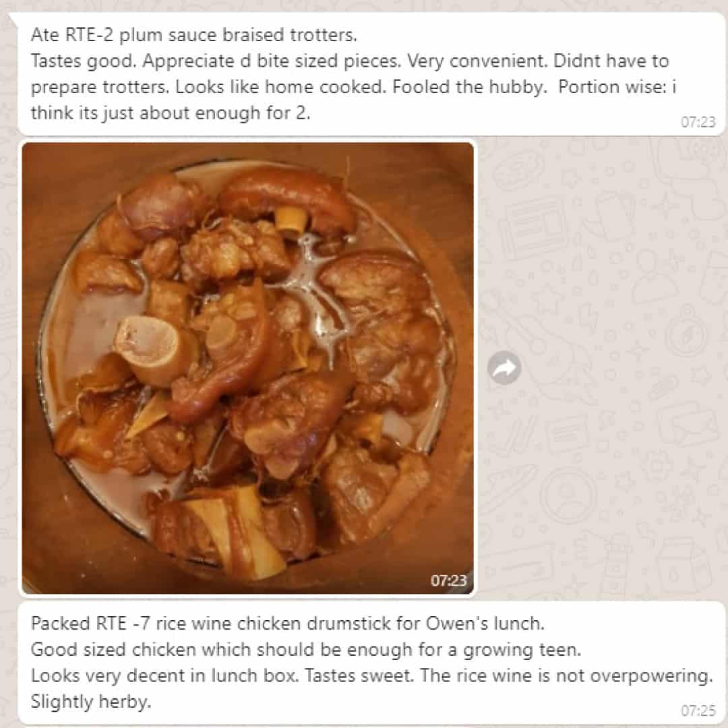Click the round bone piece in the photo
Image resolution: width=728 pixels, height=728 pixels.
(147, 344)
